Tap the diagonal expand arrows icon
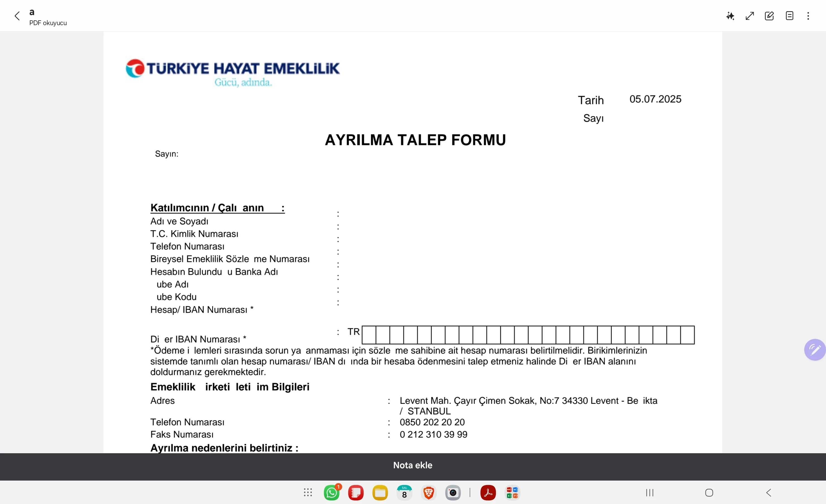826x504 pixels. pos(750,16)
